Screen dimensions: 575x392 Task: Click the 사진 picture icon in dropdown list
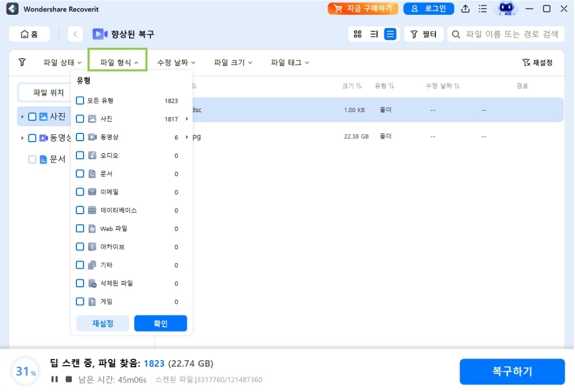tap(92, 119)
